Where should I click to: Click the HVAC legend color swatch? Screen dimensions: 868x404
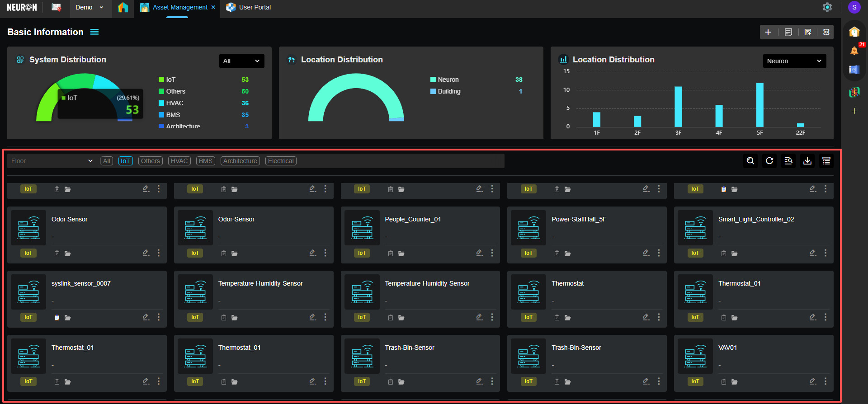point(161,103)
